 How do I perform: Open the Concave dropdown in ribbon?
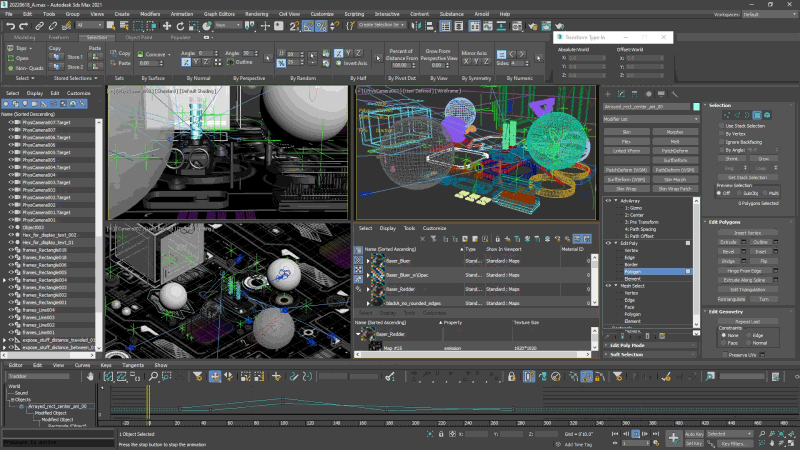(154, 54)
